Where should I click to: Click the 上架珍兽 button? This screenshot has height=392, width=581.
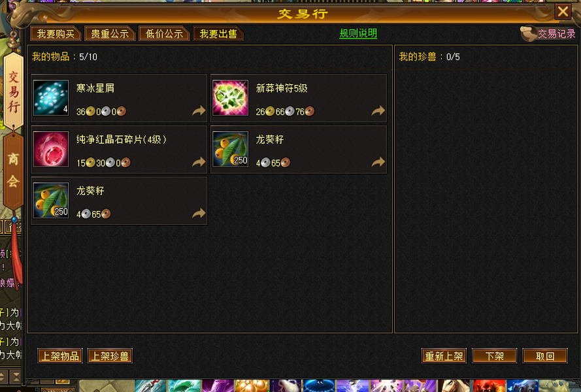click(x=110, y=356)
